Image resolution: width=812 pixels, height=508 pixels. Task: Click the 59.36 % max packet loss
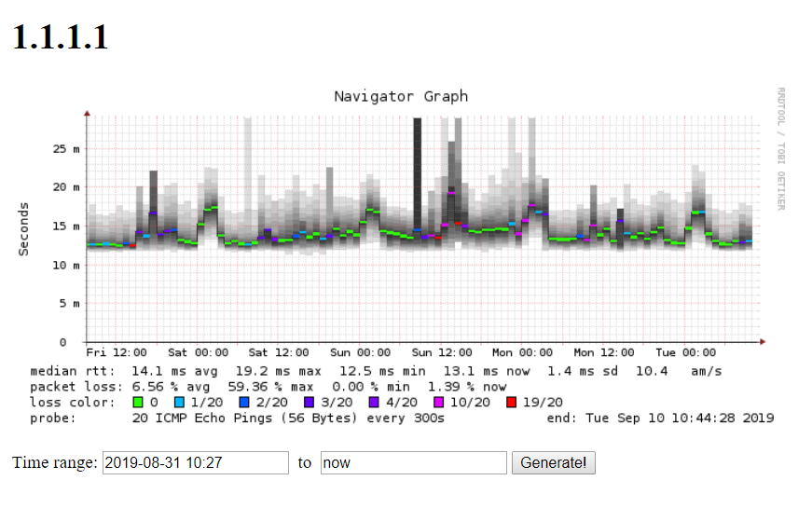[x=271, y=387]
